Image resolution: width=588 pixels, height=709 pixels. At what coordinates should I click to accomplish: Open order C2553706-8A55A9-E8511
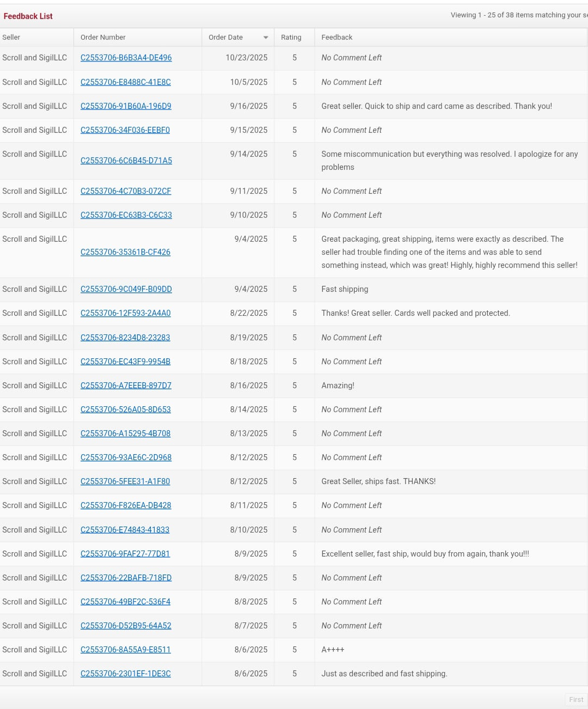[125, 650]
